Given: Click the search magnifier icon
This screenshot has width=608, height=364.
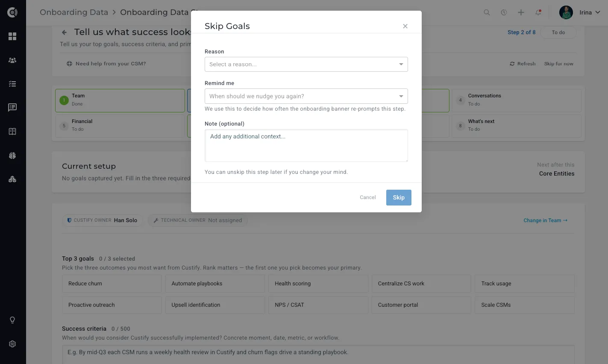Looking at the screenshot, I should pos(487,12).
